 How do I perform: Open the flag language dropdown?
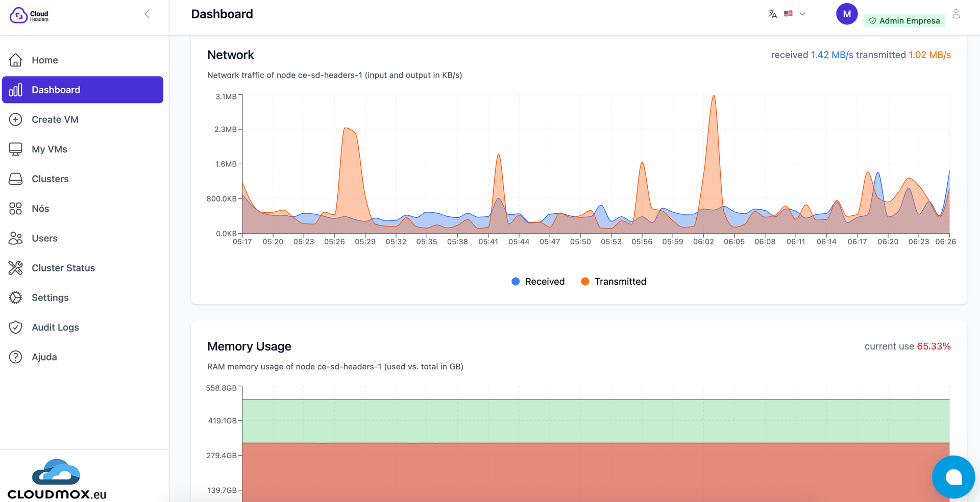click(788, 14)
